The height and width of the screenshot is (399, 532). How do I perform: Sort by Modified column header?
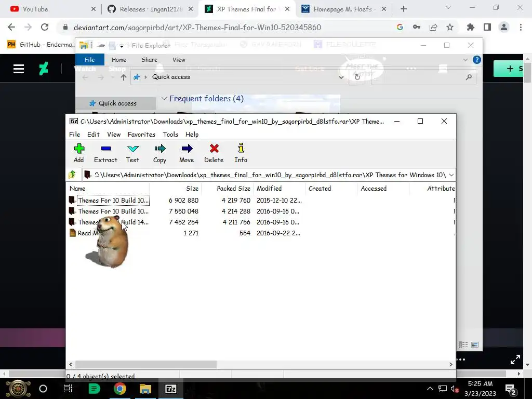pos(279,188)
